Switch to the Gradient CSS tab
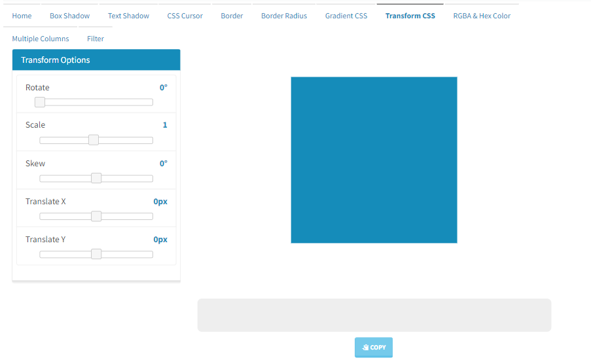The height and width of the screenshot is (364, 591). click(x=346, y=16)
